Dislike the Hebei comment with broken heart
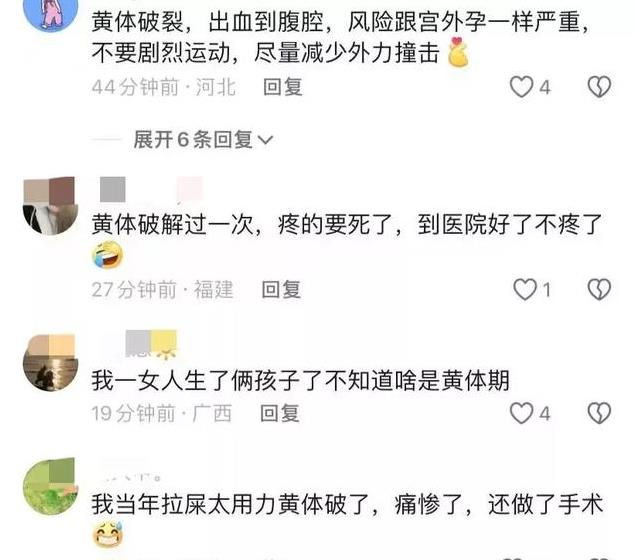 coord(599,87)
